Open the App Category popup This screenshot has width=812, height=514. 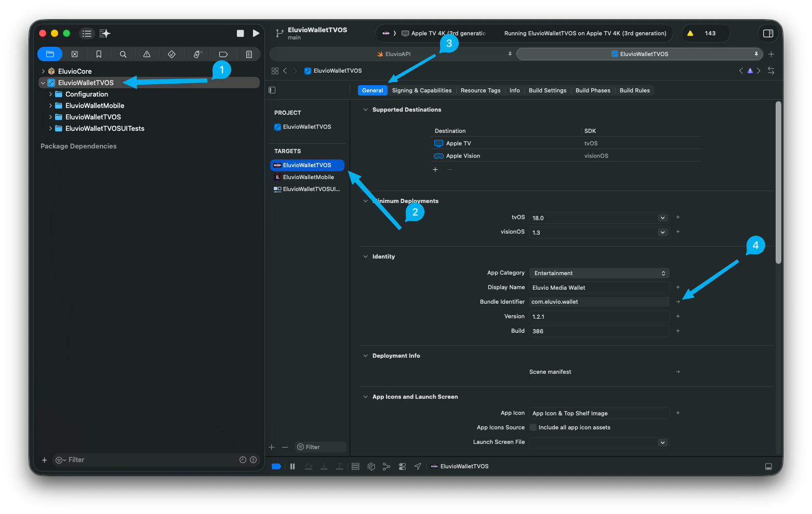pyautogui.click(x=600, y=273)
